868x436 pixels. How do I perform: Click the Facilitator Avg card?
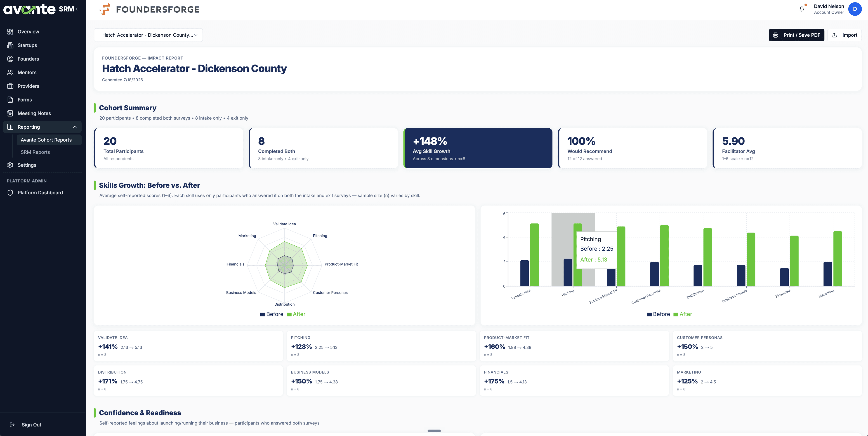click(787, 148)
